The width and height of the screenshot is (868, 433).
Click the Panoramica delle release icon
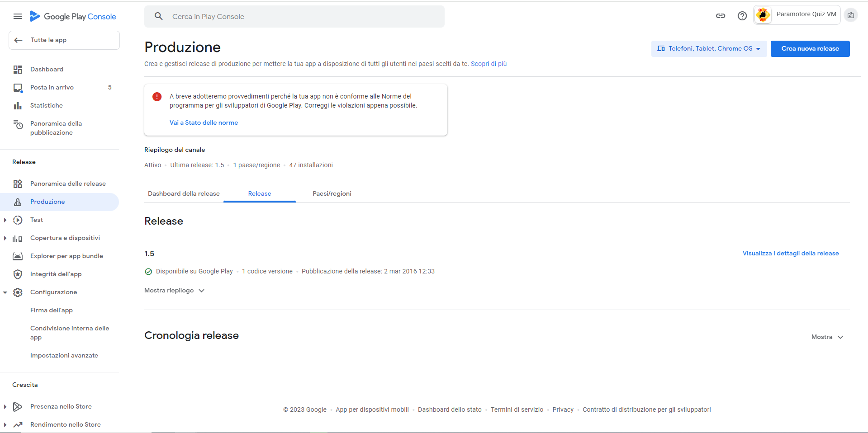(x=18, y=184)
